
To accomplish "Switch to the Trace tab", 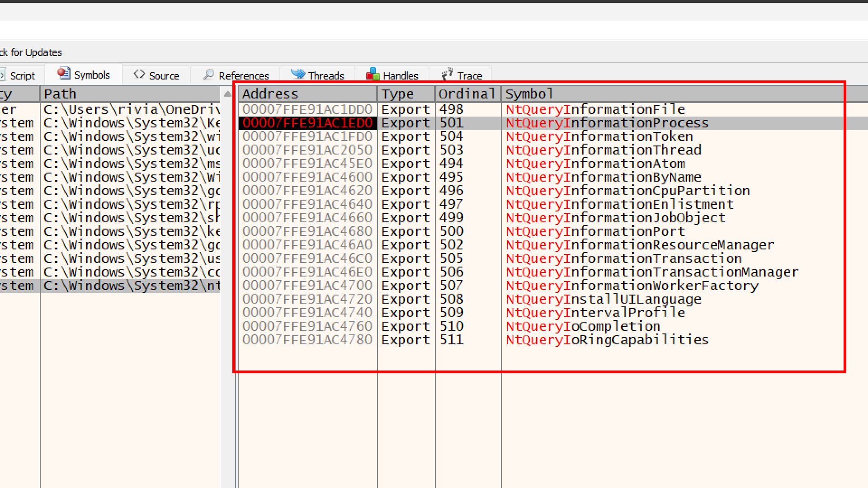I will (x=469, y=76).
